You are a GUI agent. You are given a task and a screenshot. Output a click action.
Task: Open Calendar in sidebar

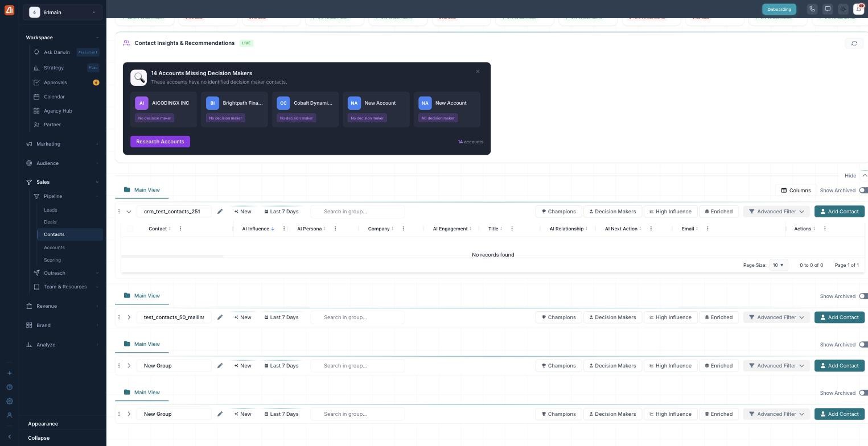coord(54,97)
